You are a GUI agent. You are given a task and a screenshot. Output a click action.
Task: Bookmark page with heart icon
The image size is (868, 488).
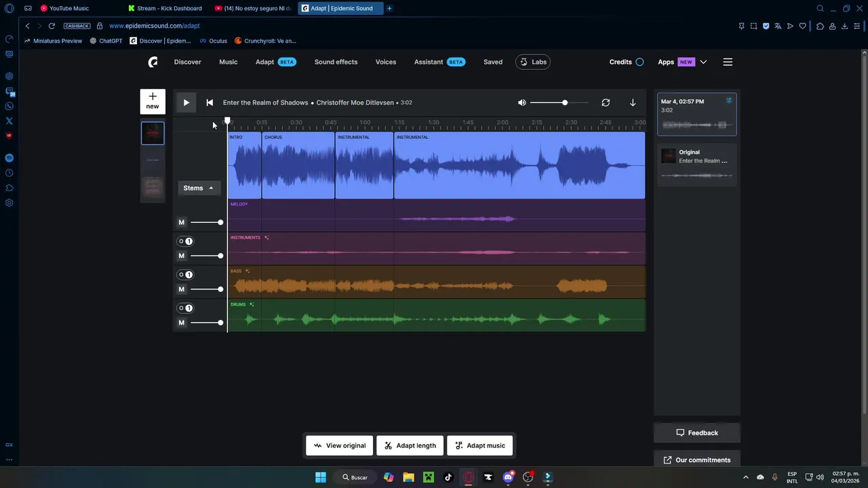coord(803,26)
